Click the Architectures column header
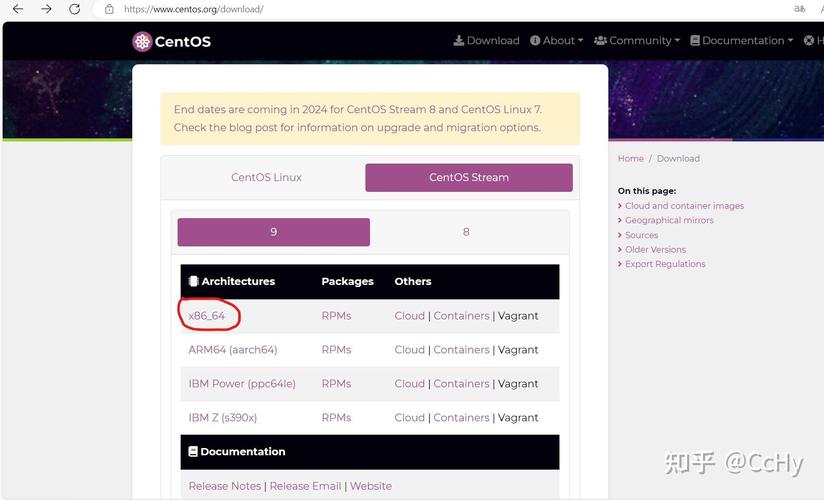The image size is (824, 500). coord(232,281)
